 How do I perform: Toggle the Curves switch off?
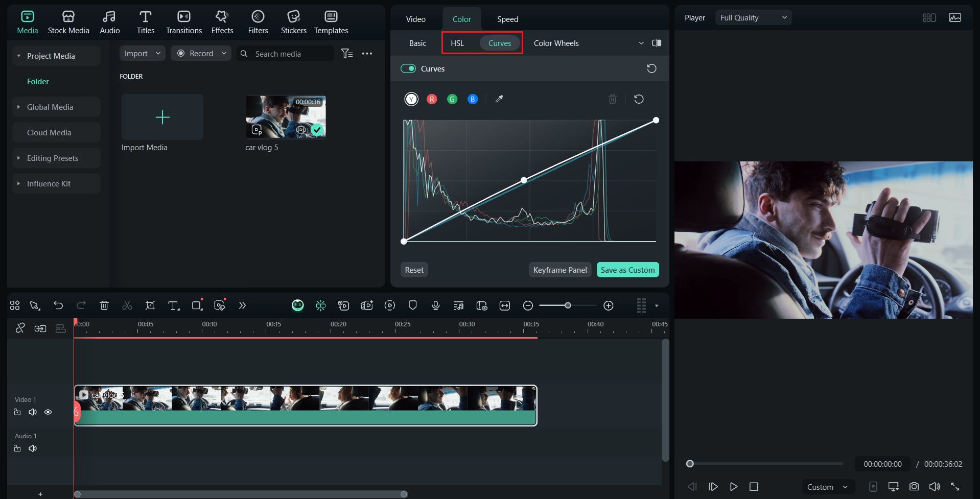[x=408, y=68]
